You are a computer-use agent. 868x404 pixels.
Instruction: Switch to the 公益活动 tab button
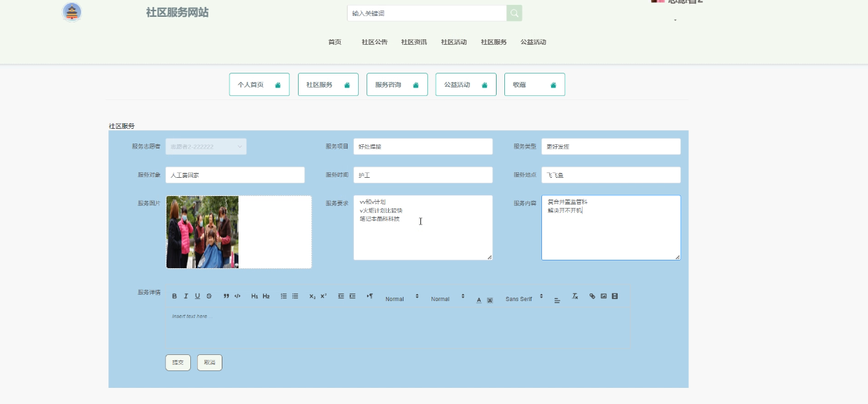pyautogui.click(x=466, y=85)
